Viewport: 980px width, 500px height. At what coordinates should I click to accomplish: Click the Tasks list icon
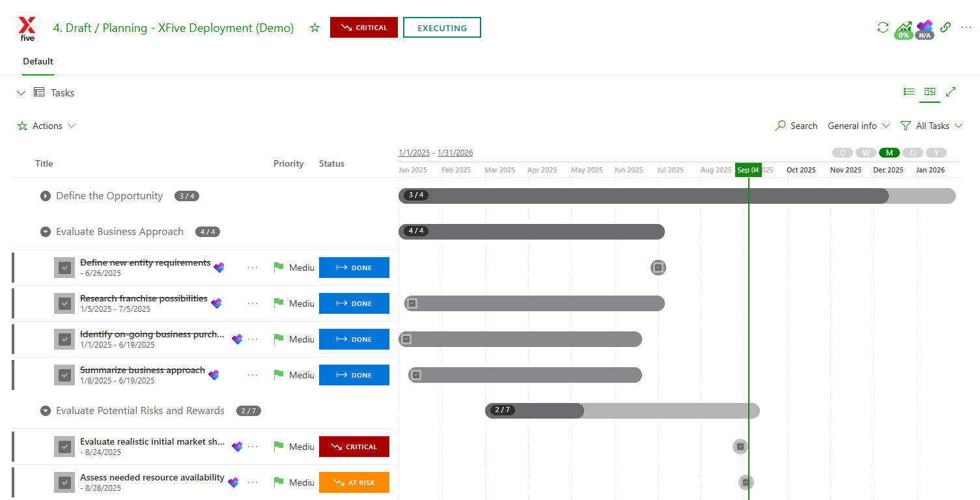coord(39,92)
